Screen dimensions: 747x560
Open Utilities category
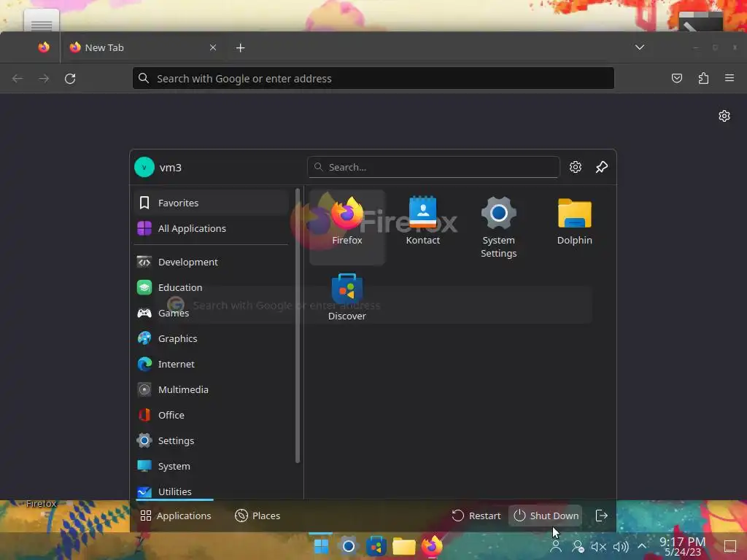pos(212,491)
